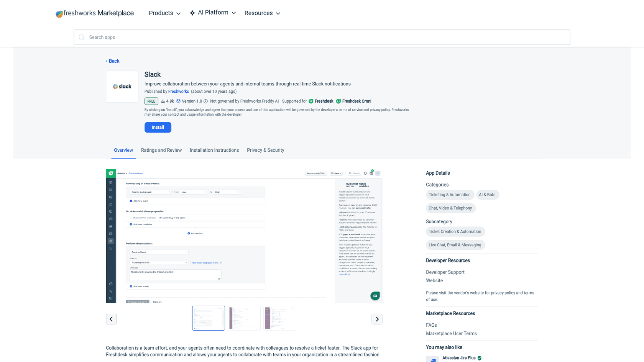Open the developer Website link
Screen dimensions: 644x362
click(x=434, y=281)
